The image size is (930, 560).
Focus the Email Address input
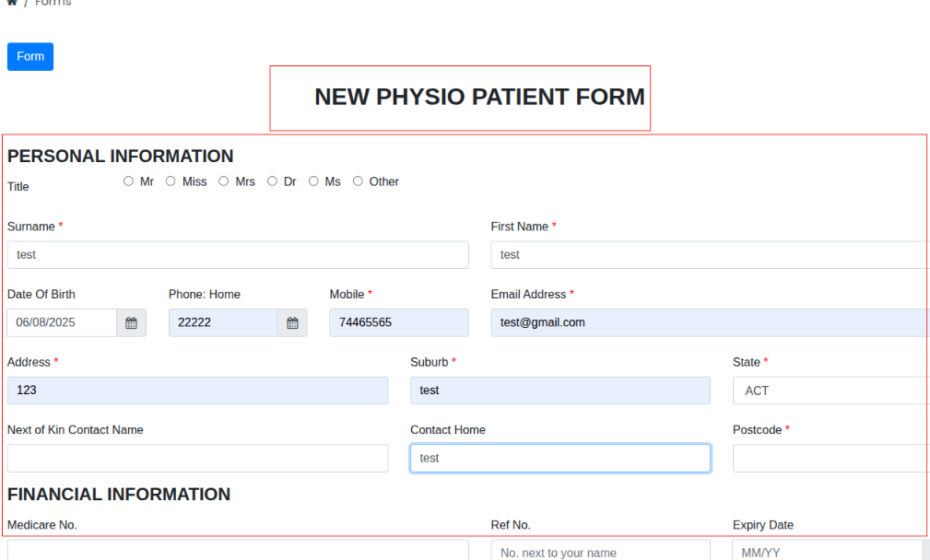click(710, 323)
